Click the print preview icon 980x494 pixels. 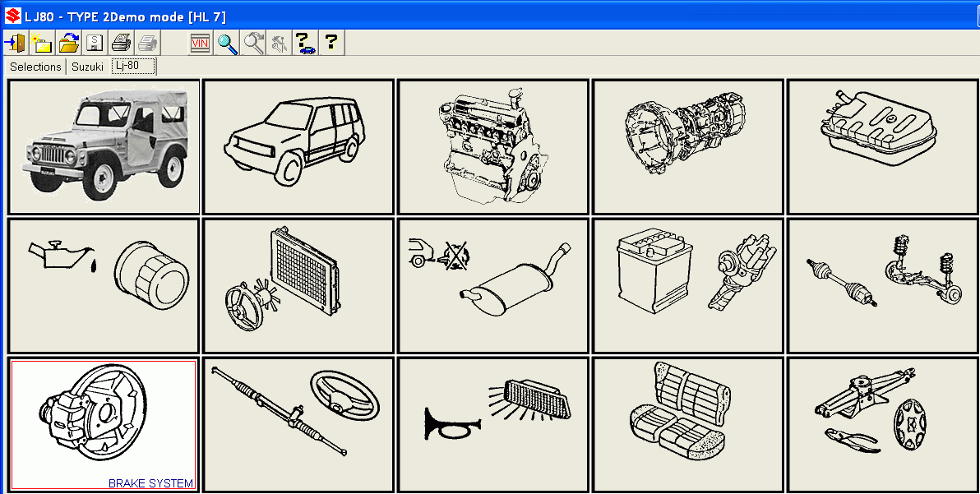point(121,43)
